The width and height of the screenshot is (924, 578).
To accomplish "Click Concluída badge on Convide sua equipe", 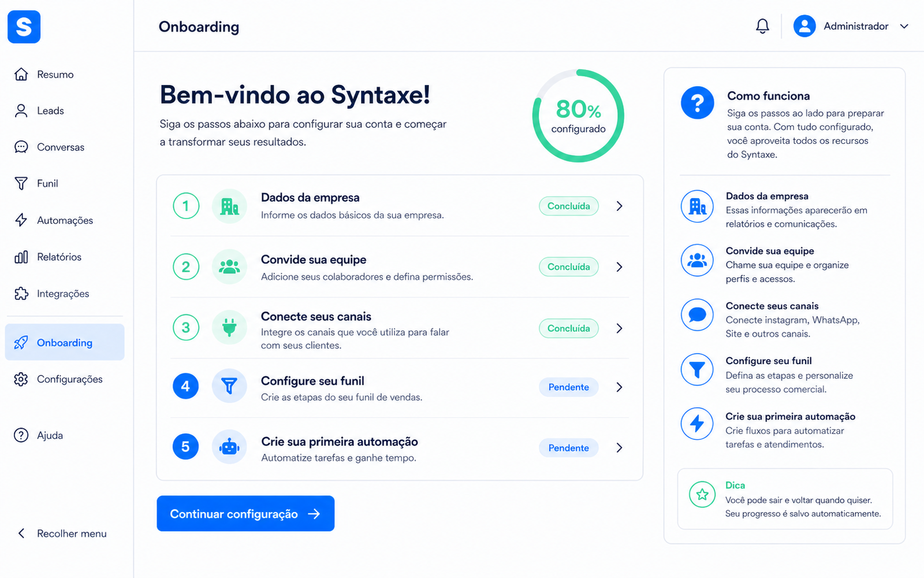I will click(x=569, y=266).
